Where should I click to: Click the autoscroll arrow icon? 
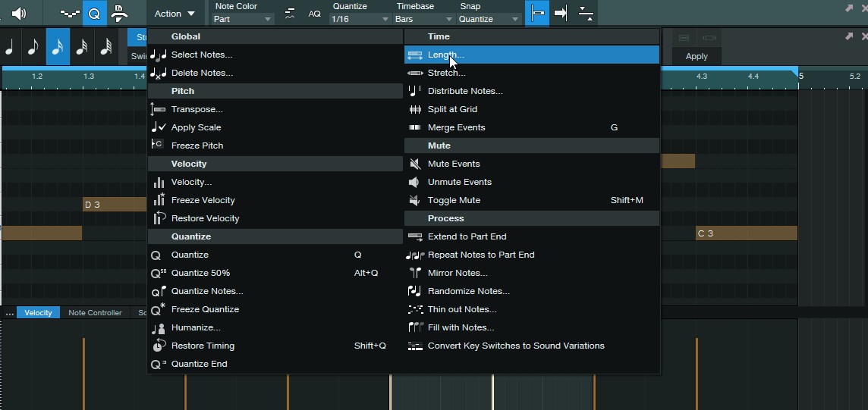[561, 14]
